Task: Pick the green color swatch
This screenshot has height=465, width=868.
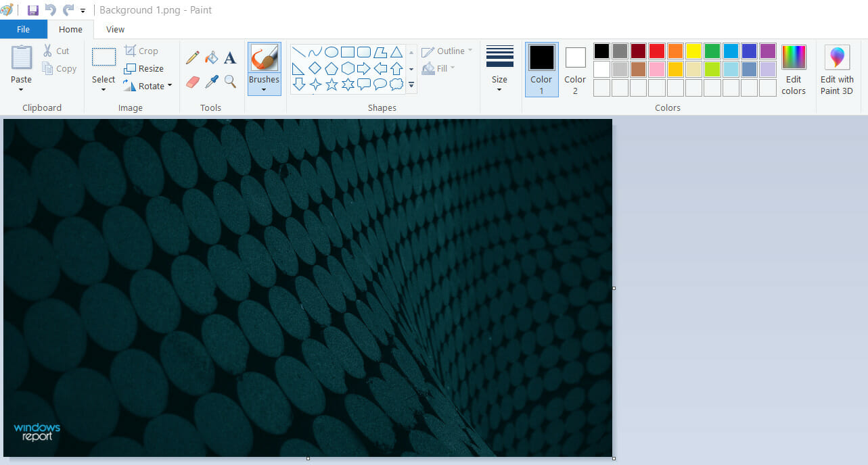Action: click(x=712, y=51)
